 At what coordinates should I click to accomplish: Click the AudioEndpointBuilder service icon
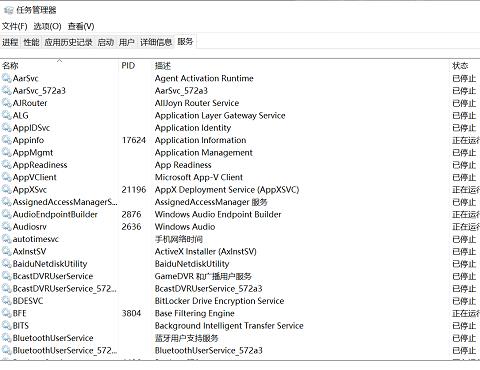tap(6, 214)
